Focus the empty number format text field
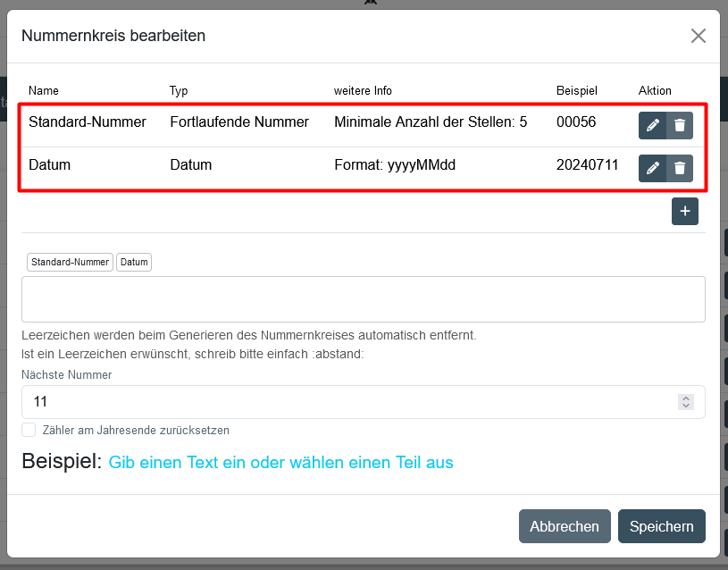This screenshot has height=570, width=728. (x=363, y=298)
